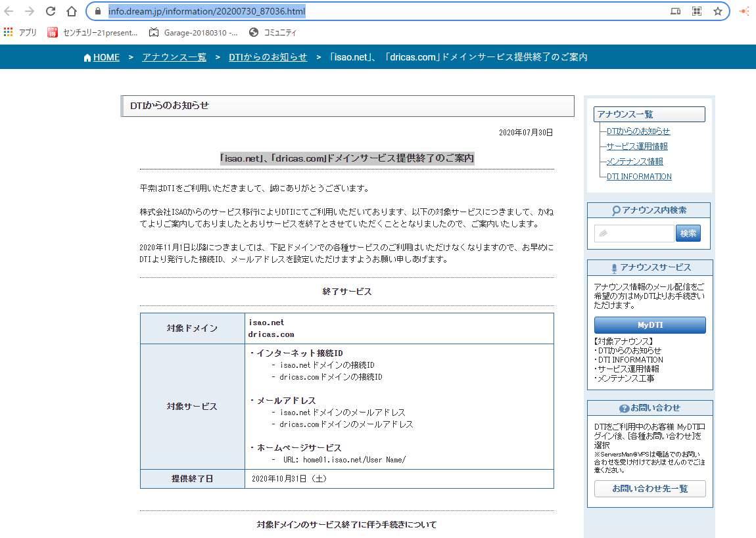
Task: Click the DTIからのお知らせ page heading box
Action: pos(347,106)
